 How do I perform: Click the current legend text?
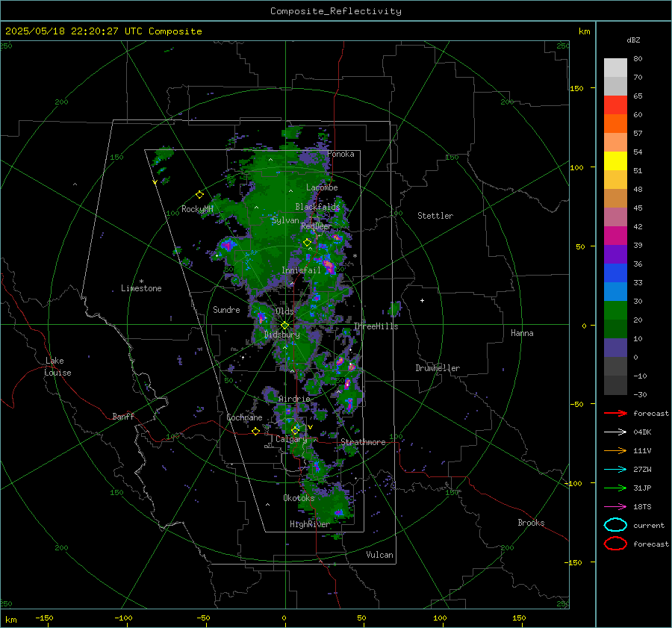pyautogui.click(x=649, y=526)
